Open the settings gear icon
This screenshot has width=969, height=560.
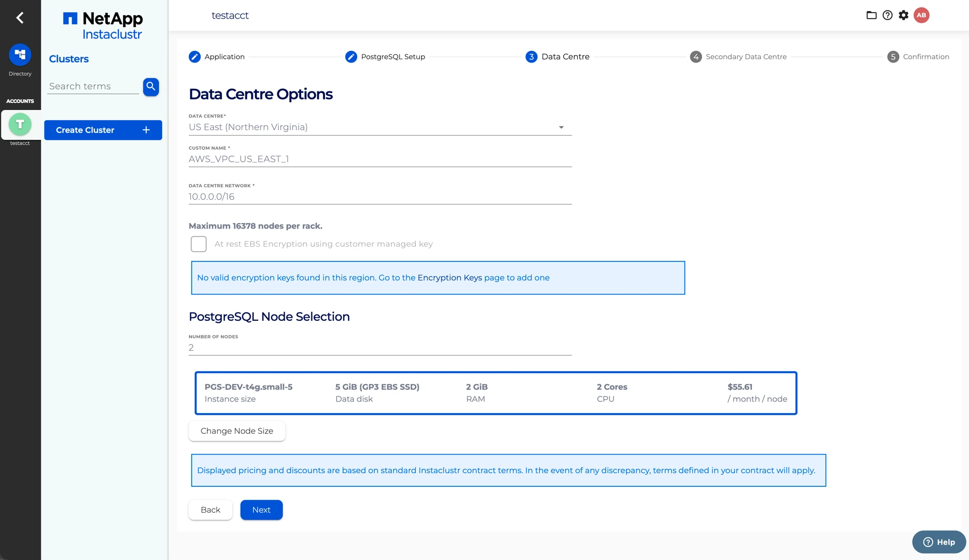click(x=904, y=15)
